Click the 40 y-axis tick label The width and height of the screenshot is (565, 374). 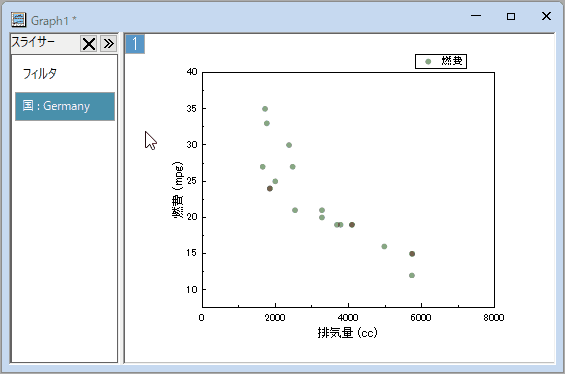tap(192, 72)
